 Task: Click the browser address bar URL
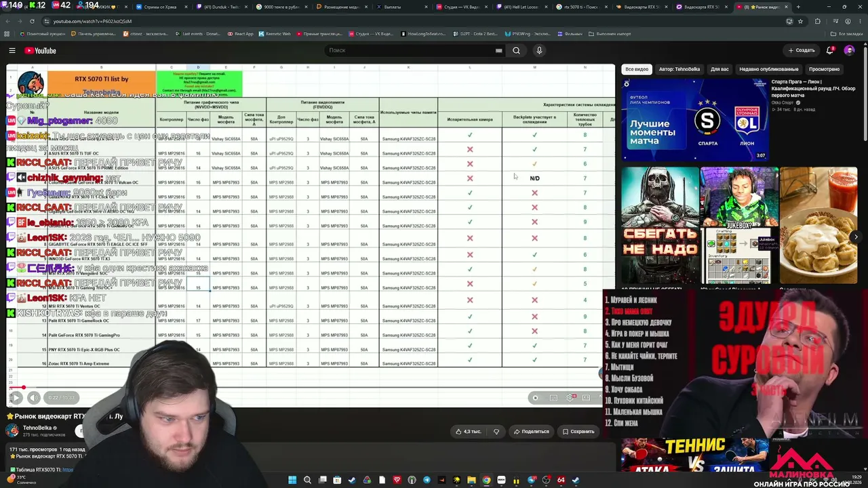coord(92,21)
